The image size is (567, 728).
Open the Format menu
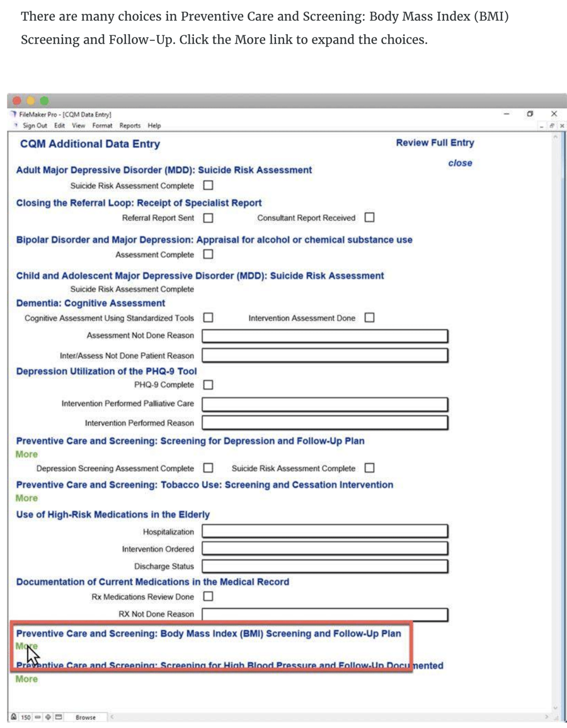pyautogui.click(x=102, y=125)
